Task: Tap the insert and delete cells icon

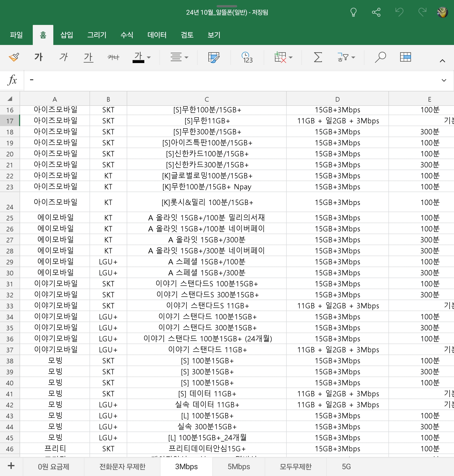Action: coord(280,57)
